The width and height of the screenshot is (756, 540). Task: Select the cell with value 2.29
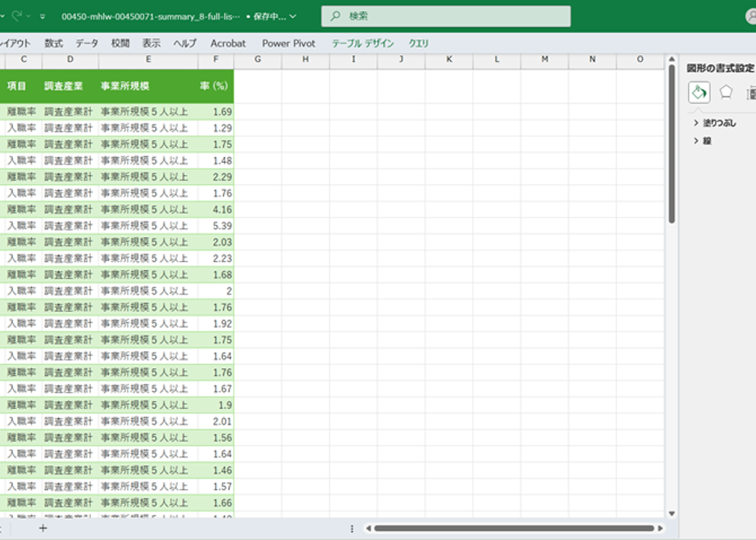(215, 177)
